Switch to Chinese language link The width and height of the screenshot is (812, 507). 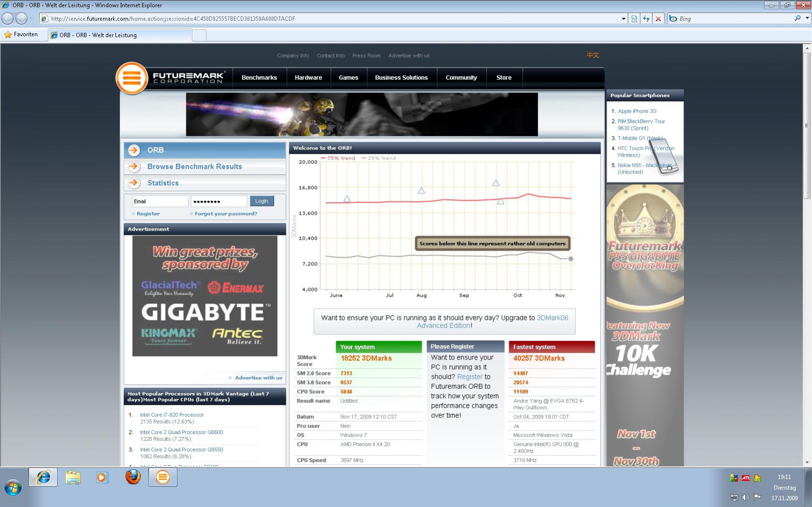593,55
